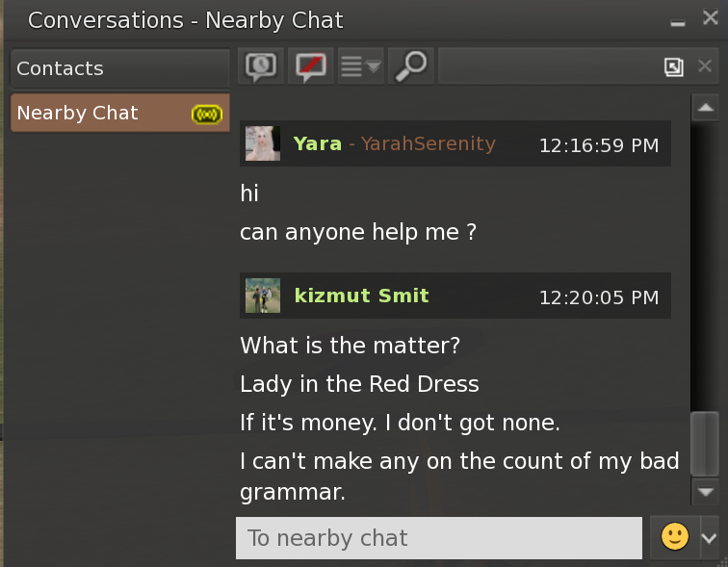Close the Nearby Chat tab
This screenshot has height=567, width=728.
[x=705, y=66]
